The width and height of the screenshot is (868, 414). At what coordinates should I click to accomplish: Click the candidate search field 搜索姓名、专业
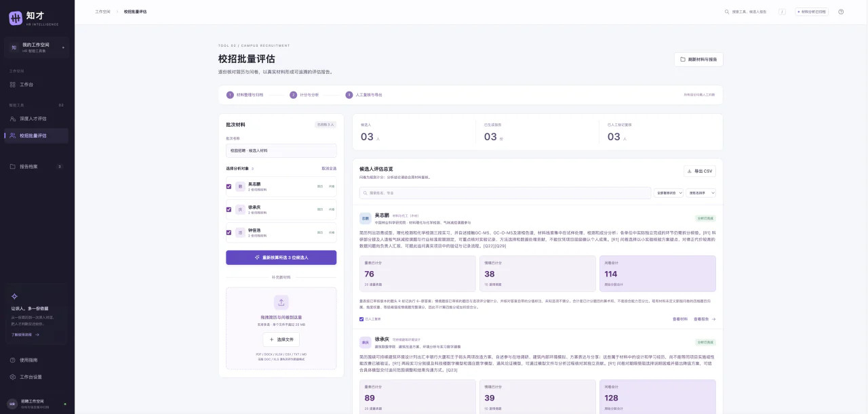(x=505, y=193)
